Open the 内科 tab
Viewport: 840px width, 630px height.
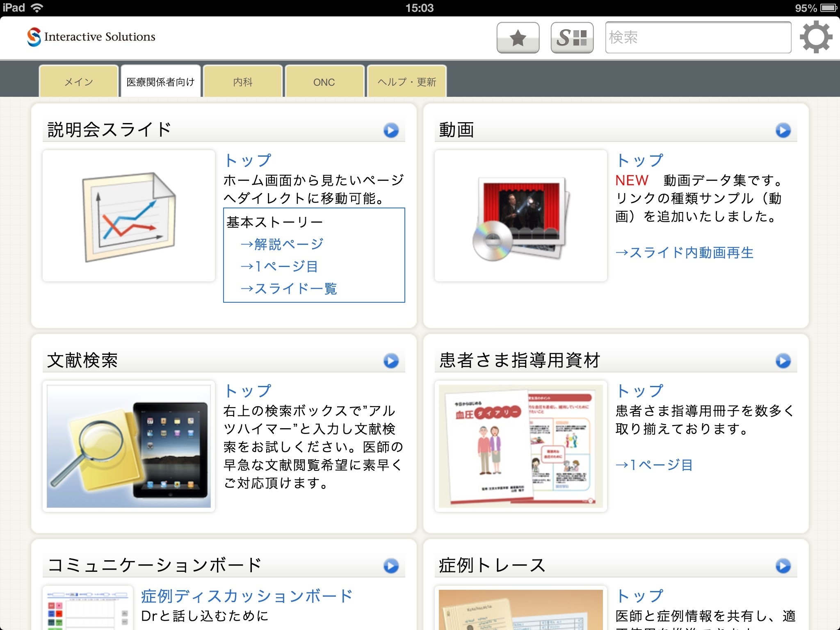pos(243,81)
